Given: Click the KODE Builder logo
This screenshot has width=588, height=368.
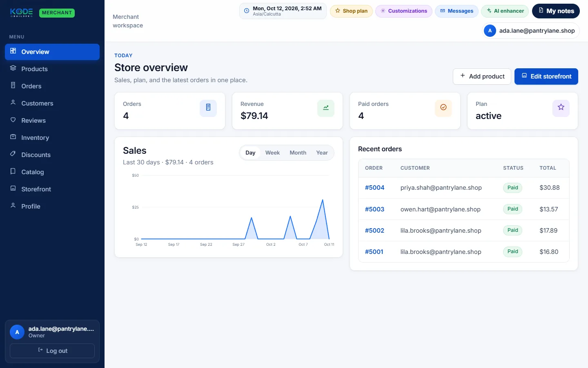Looking at the screenshot, I should click(22, 13).
